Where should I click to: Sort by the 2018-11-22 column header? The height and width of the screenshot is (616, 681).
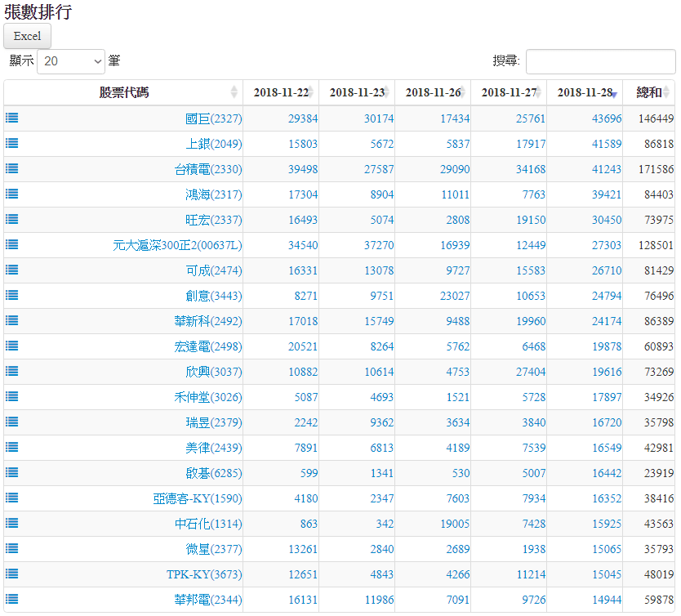tap(280, 92)
